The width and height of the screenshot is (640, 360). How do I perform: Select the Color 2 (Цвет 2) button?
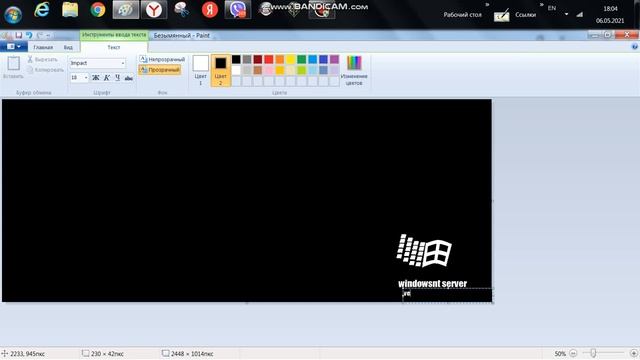(x=220, y=70)
